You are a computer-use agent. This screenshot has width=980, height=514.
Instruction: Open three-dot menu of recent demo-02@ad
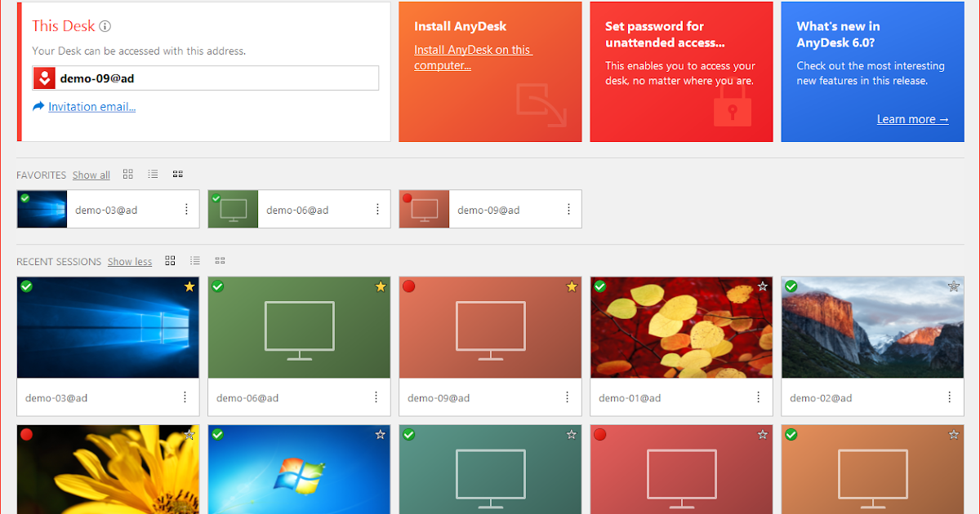click(950, 397)
